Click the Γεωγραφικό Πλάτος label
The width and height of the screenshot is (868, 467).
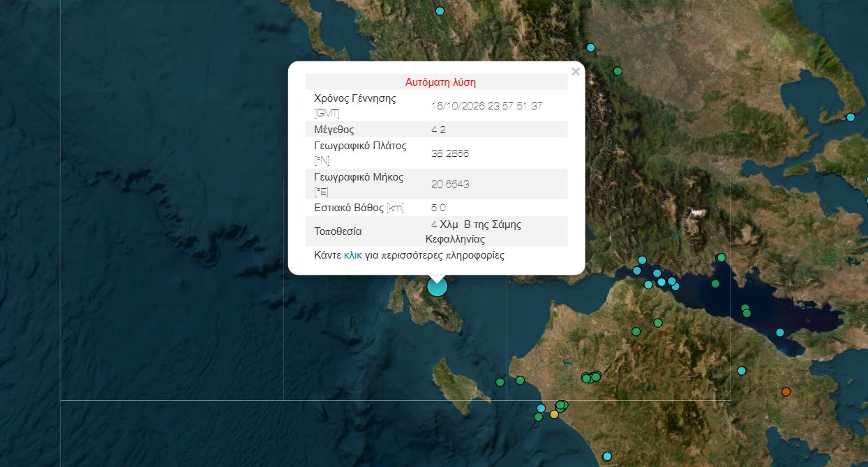pos(361,146)
